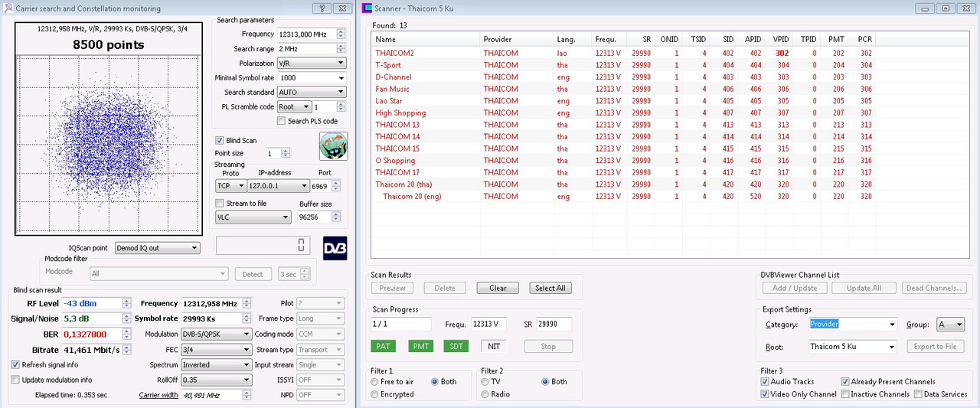The image size is (980, 408).
Task: Toggle Video Only Channel checkbox
Action: coord(765,394)
